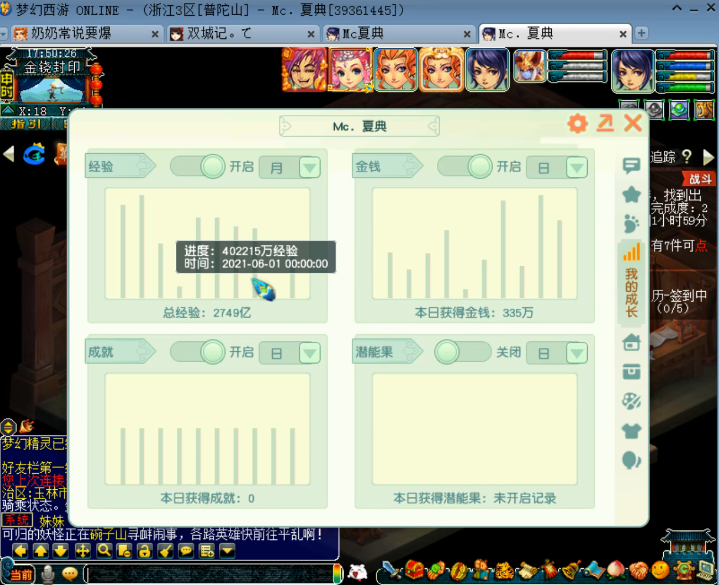Screen dimensions: 719x585
Task: Open the chat message sidebar icon
Action: coord(631,166)
